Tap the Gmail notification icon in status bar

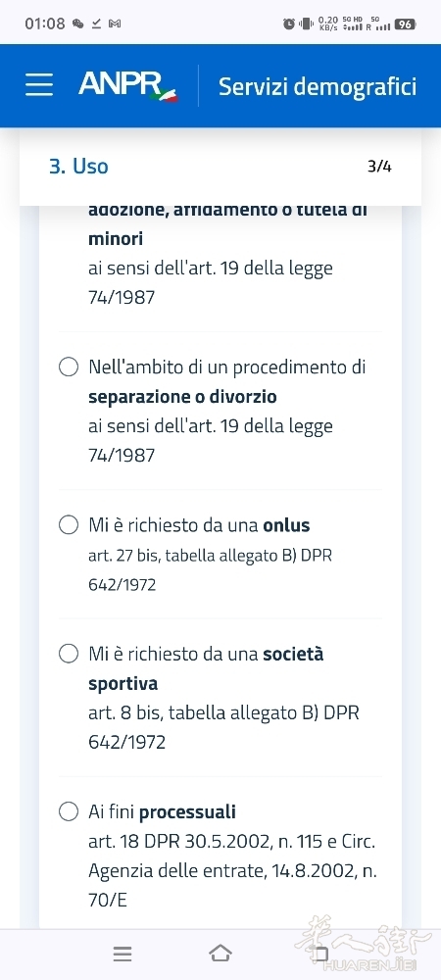[115, 24]
